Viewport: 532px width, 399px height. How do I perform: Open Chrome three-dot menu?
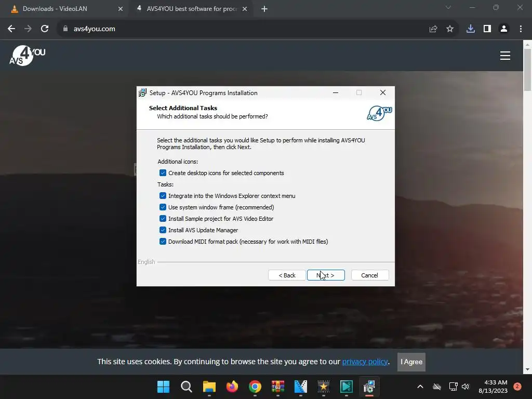click(521, 29)
